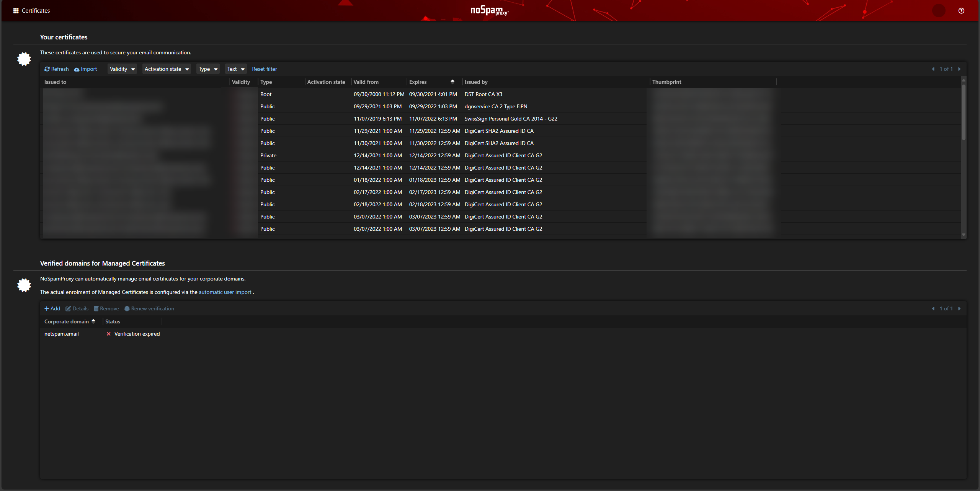Click the Remove trash icon
Viewport: 980px width, 491px height.
[96, 309]
